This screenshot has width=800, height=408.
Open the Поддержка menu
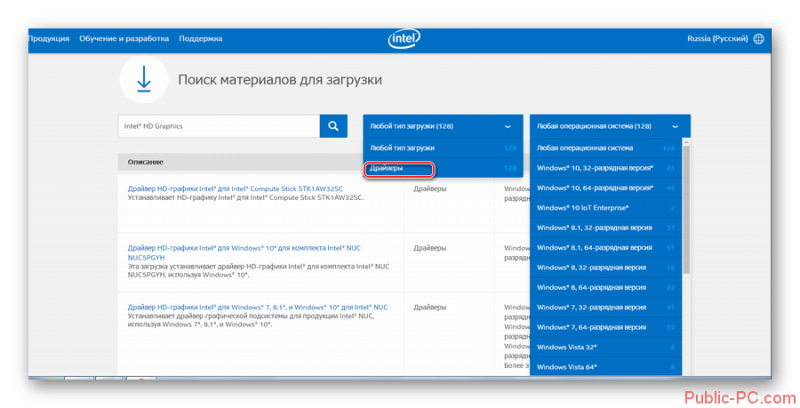click(201, 39)
